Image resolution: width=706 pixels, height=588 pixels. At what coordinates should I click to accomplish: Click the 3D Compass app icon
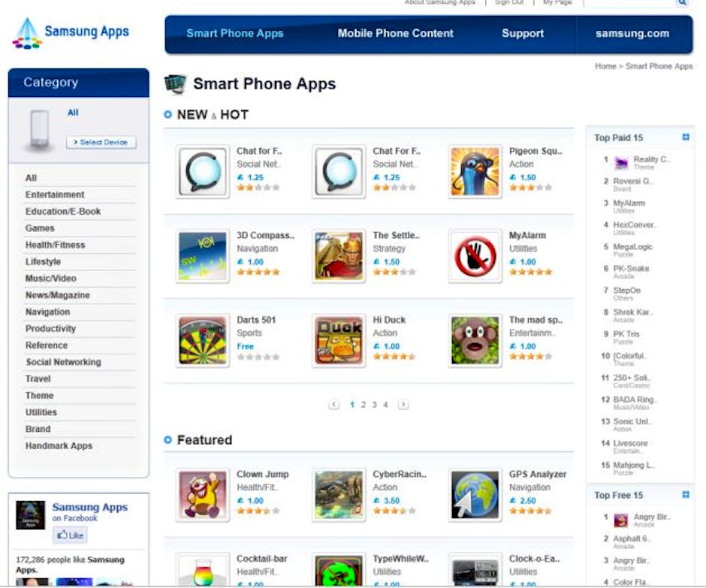coord(203,257)
